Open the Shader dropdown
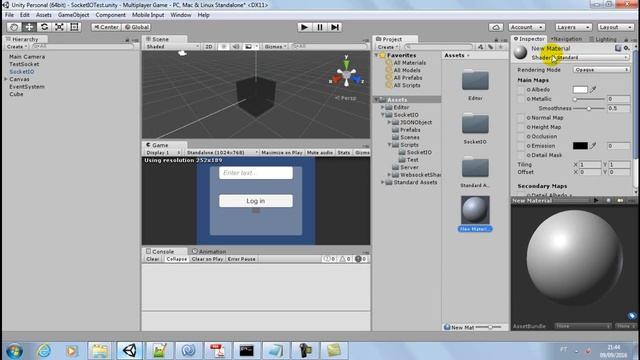 coord(591,58)
